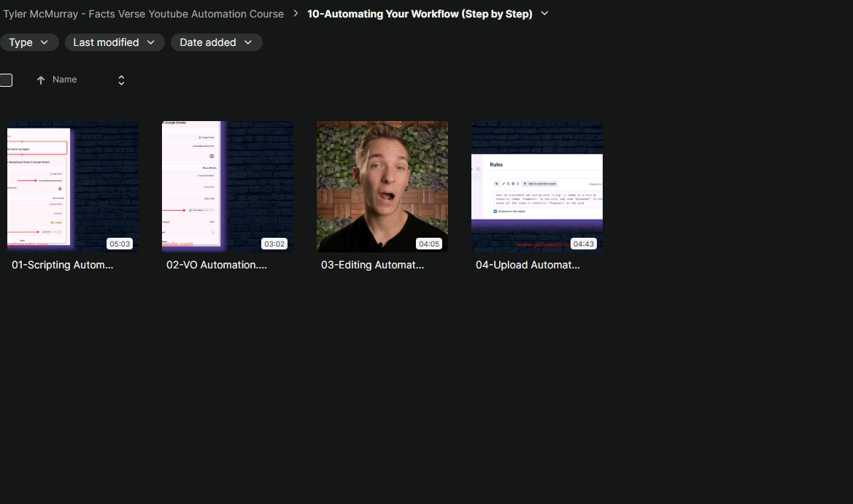Tick the select-all checkbox
853x504 pixels.
(6, 80)
